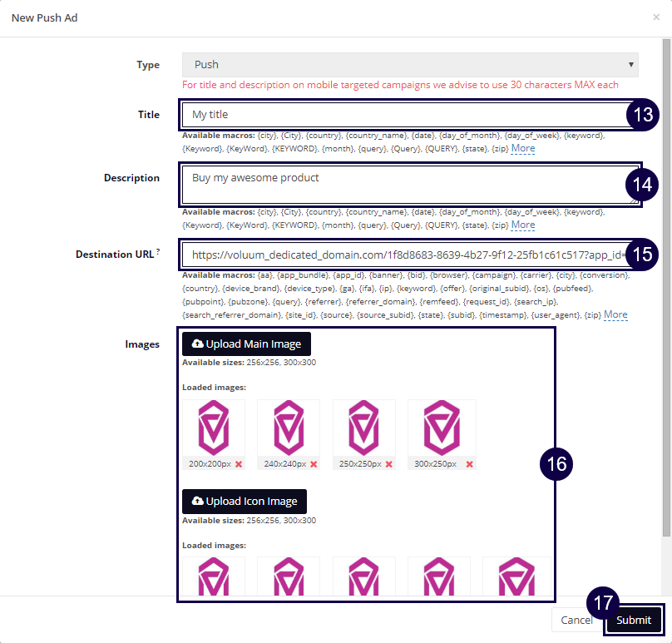Image resolution: width=672 pixels, height=643 pixels.
Task: Submit the new push ad
Action: [x=634, y=620]
